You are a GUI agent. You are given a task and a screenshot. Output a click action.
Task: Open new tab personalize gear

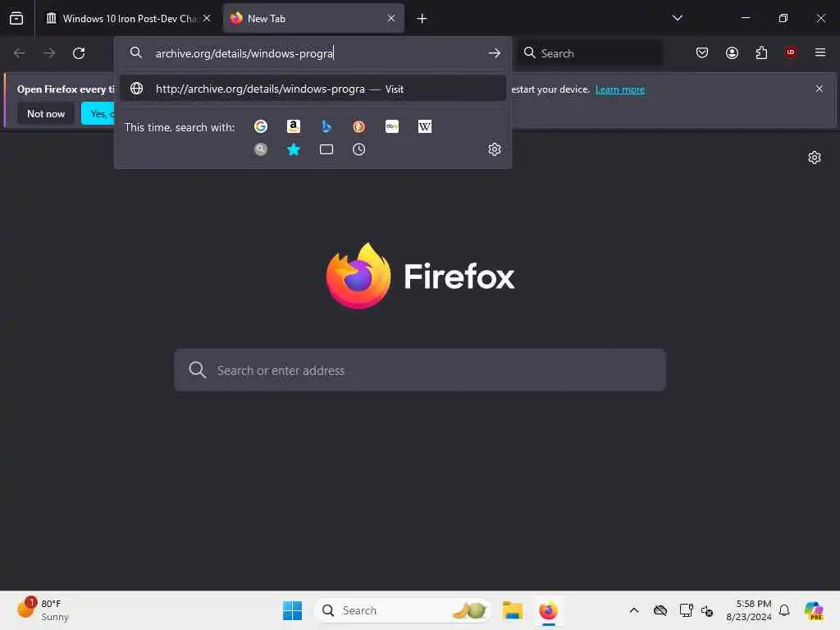(x=815, y=157)
